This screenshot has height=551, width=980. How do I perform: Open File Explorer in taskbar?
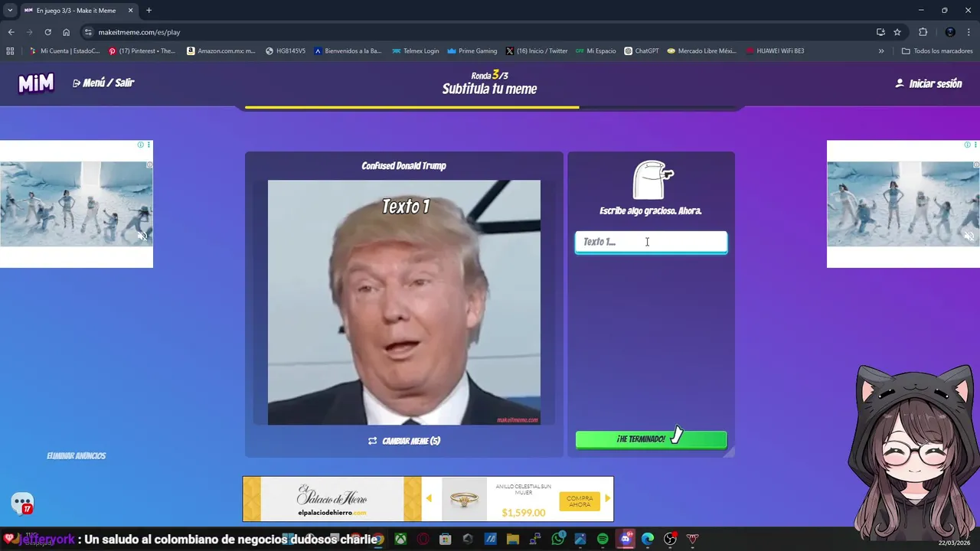(x=512, y=539)
